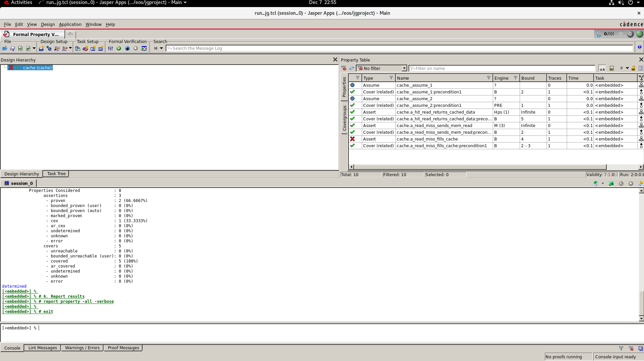The width and height of the screenshot is (644, 361).
Task: Switch to the Task Tree tab
Action: [x=56, y=174]
